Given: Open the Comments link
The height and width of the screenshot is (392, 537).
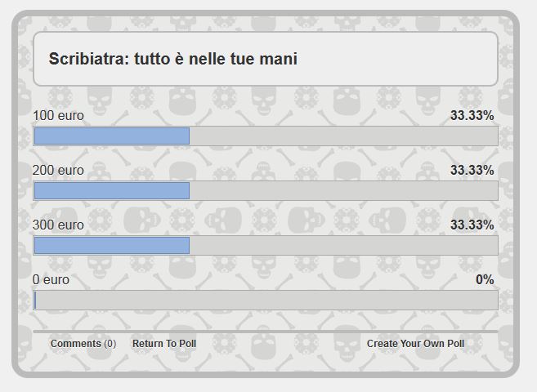Looking at the screenshot, I should (x=76, y=344).
